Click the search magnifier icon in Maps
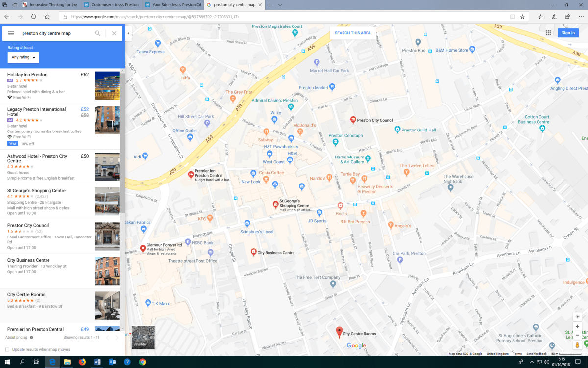 click(x=98, y=33)
